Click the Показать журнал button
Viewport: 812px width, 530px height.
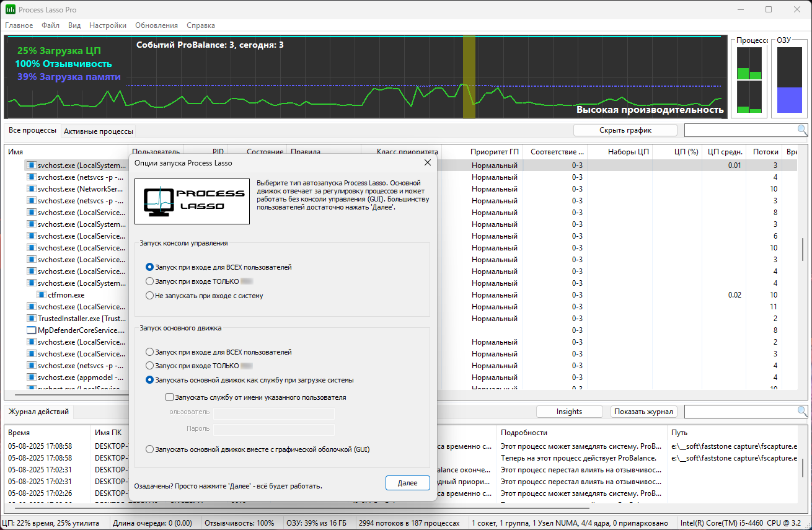tap(643, 412)
